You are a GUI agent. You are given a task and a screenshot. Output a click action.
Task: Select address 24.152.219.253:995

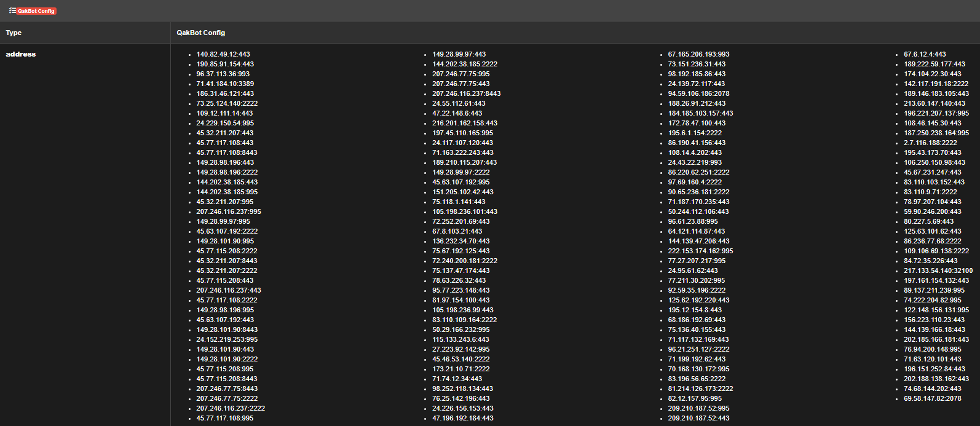tap(227, 339)
